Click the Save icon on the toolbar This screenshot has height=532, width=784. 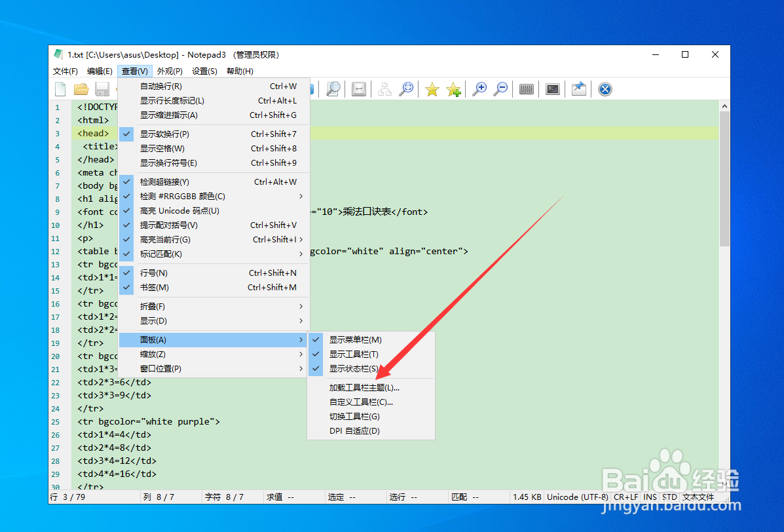pyautogui.click(x=102, y=88)
